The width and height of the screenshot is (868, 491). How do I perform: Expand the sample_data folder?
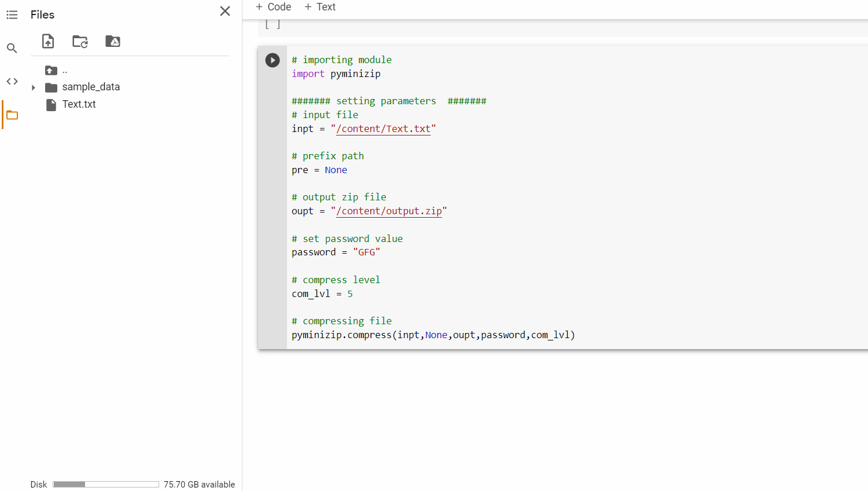pos(33,86)
